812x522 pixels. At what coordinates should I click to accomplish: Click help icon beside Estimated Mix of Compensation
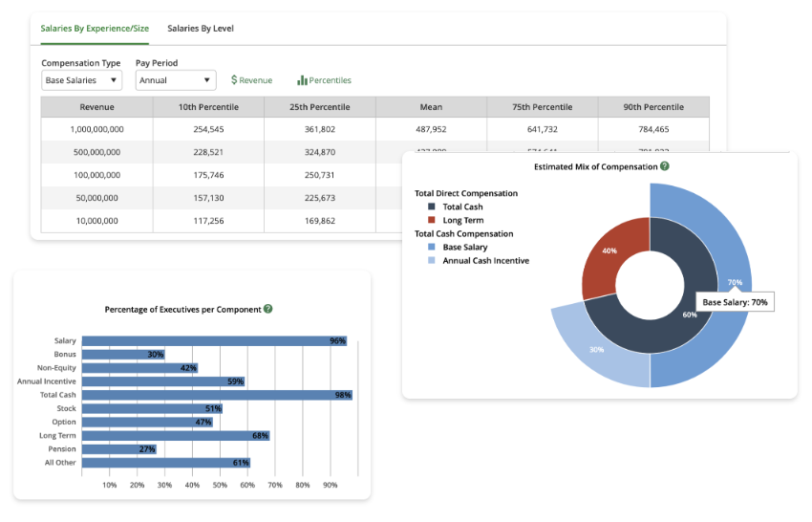[x=664, y=166]
